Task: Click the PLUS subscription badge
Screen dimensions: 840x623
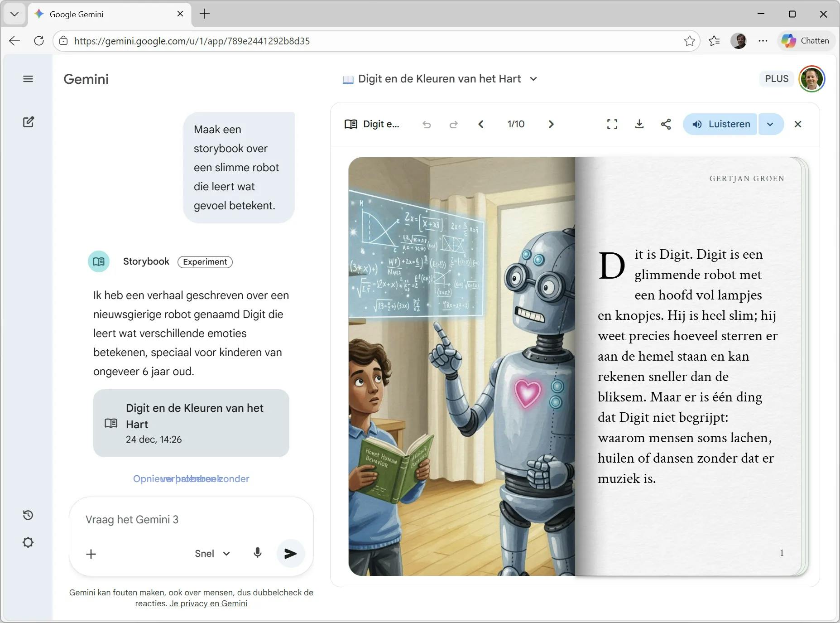Action: [777, 79]
